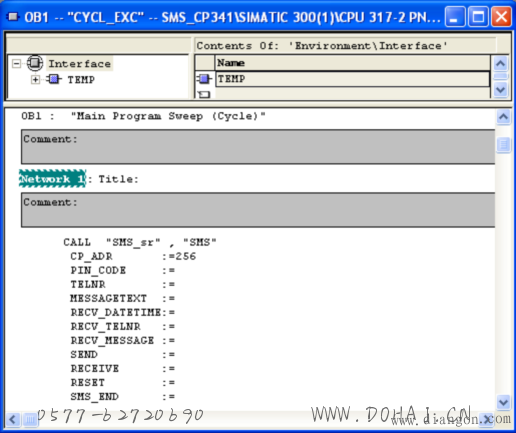This screenshot has width=516, height=433.
Task: Click the horizontal scrollbar left arrow
Action: point(13,419)
